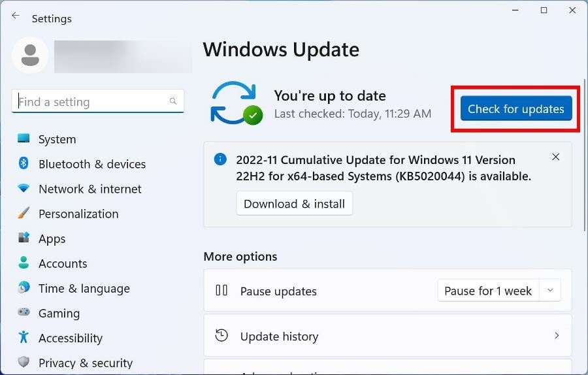The width and height of the screenshot is (588, 375).
Task: Click the update sync status icon
Action: pyautogui.click(x=237, y=103)
